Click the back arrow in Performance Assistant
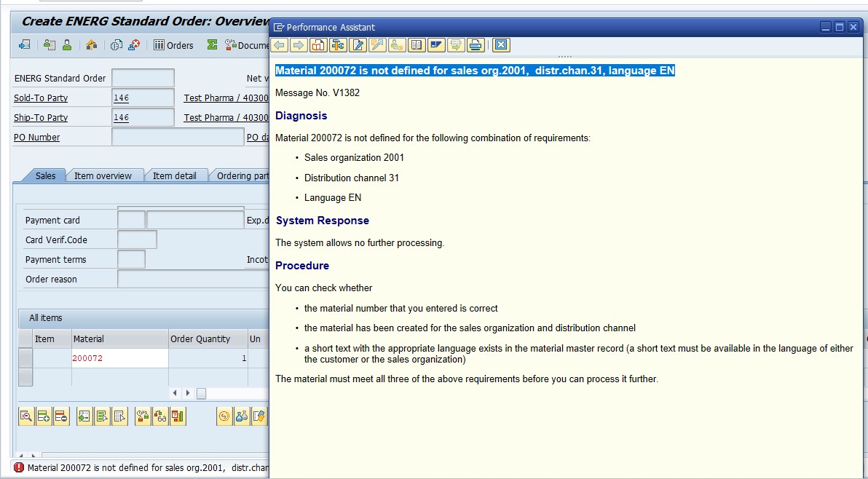 [x=280, y=45]
